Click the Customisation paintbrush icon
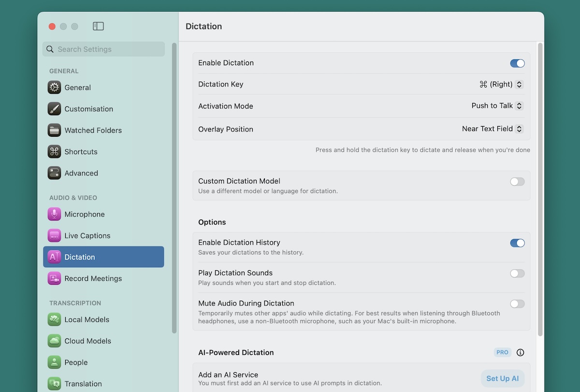The width and height of the screenshot is (580, 392). (54, 109)
